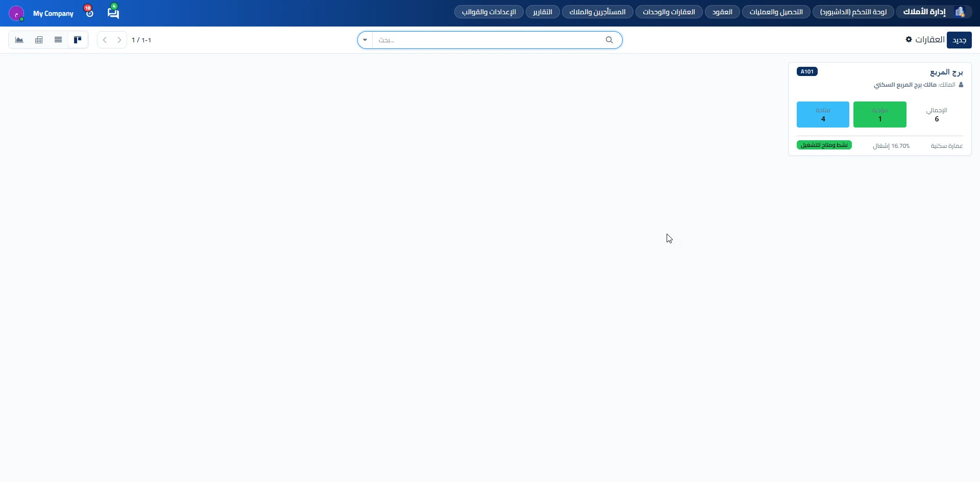Open the العقود menu
This screenshot has width=980, height=482.
pyautogui.click(x=722, y=12)
